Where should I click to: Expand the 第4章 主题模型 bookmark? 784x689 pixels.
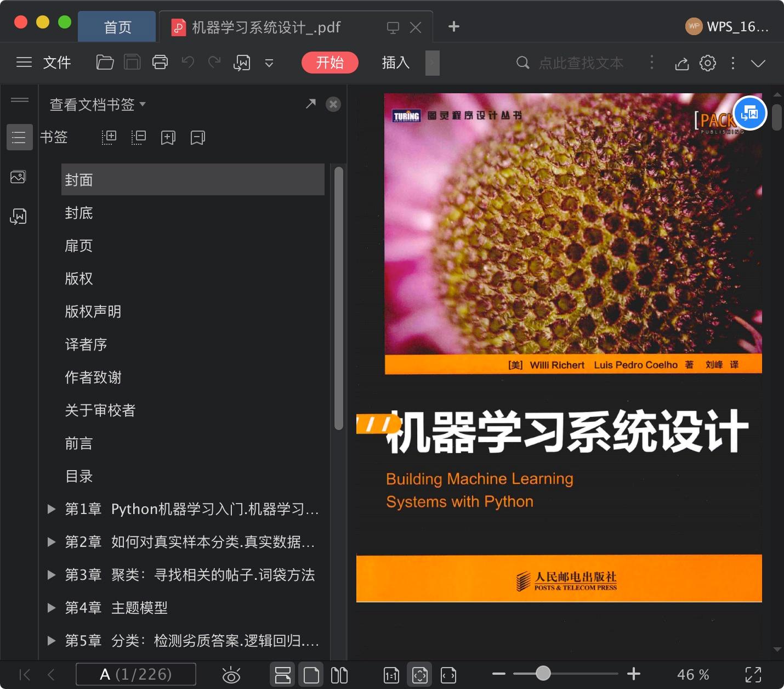[x=52, y=608]
